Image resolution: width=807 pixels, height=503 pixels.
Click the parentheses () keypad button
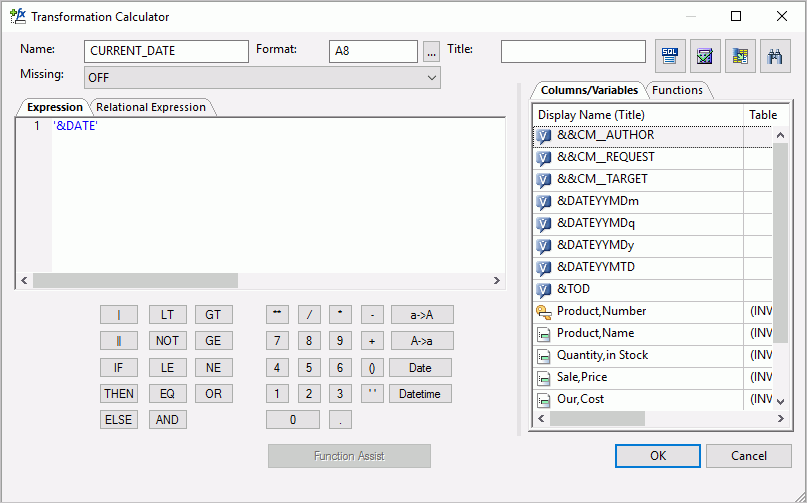coord(372,368)
